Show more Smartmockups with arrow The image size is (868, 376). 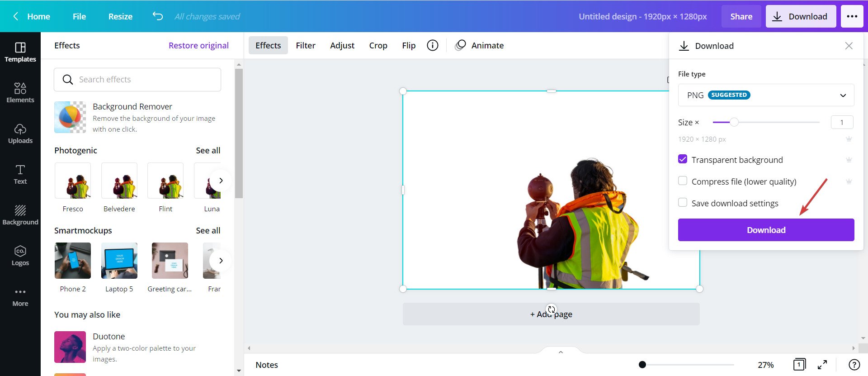coord(221,261)
